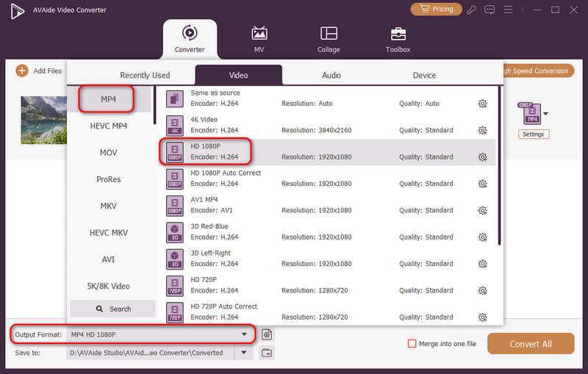The width and height of the screenshot is (588, 374).
Task: Click the HD 720P Auto Correct icon
Action: tap(175, 312)
